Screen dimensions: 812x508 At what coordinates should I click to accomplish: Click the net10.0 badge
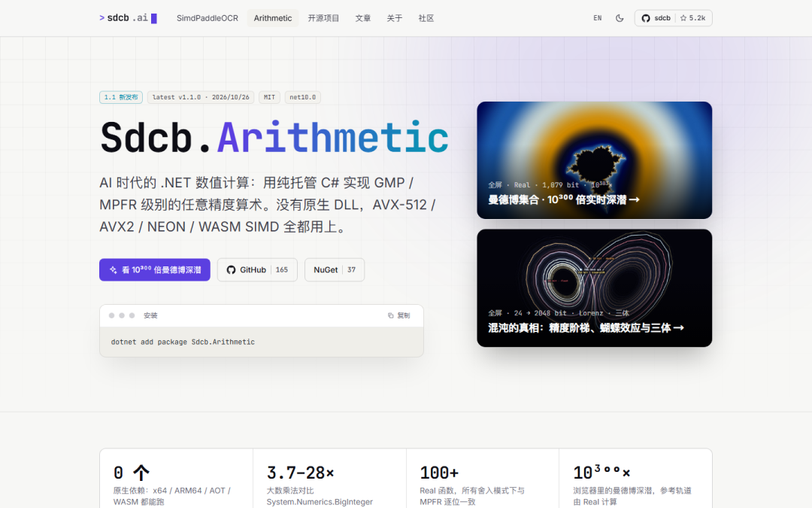point(303,97)
